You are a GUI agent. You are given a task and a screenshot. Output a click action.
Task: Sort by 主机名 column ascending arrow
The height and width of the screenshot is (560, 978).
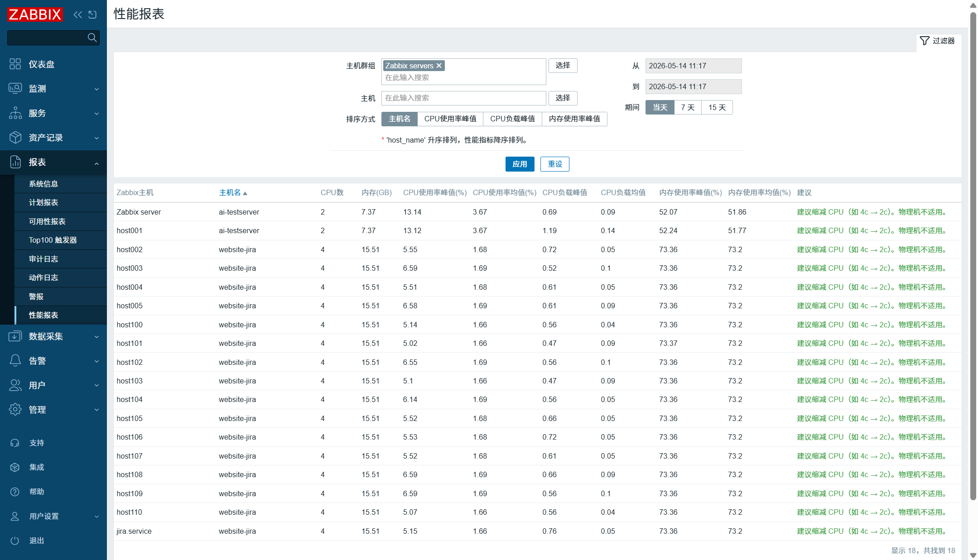[x=245, y=193]
